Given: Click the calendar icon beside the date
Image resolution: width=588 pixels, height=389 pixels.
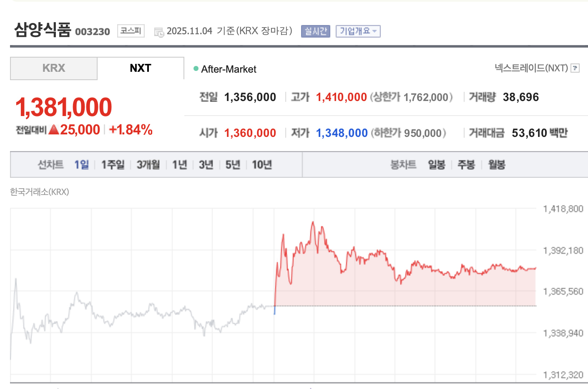Looking at the screenshot, I should coord(158,31).
